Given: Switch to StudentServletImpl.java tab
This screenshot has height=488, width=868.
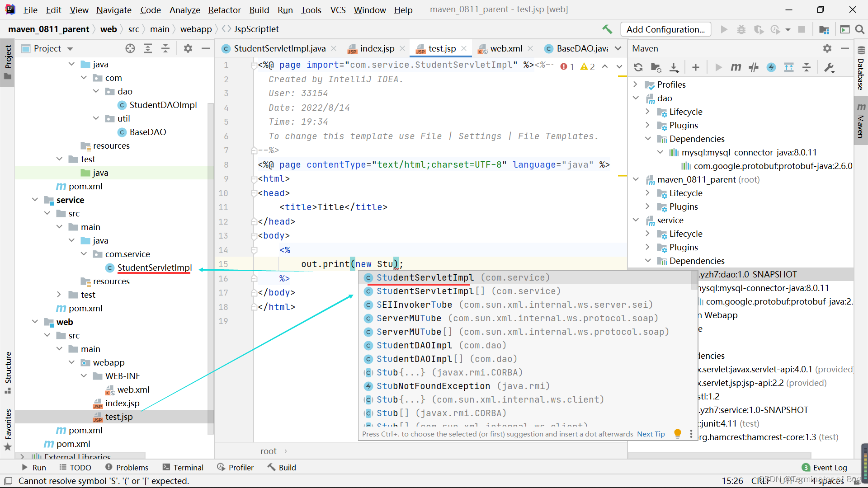Looking at the screenshot, I should pyautogui.click(x=279, y=48).
